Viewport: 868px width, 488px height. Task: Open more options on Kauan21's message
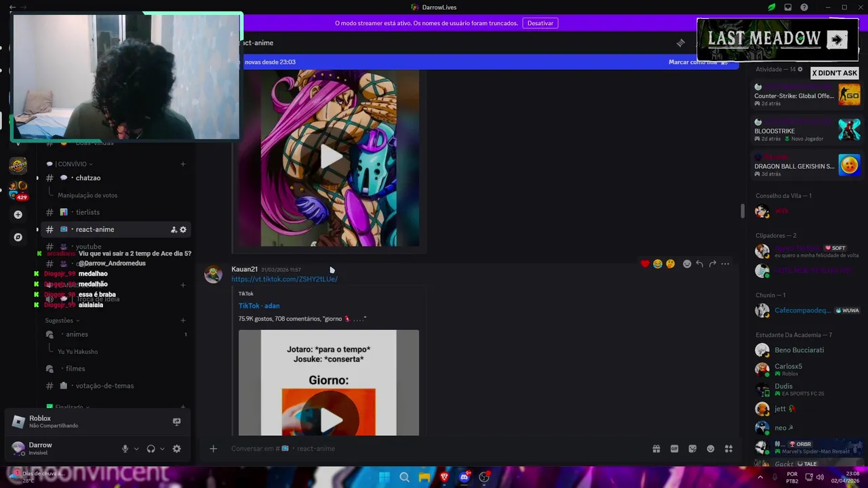(x=725, y=264)
